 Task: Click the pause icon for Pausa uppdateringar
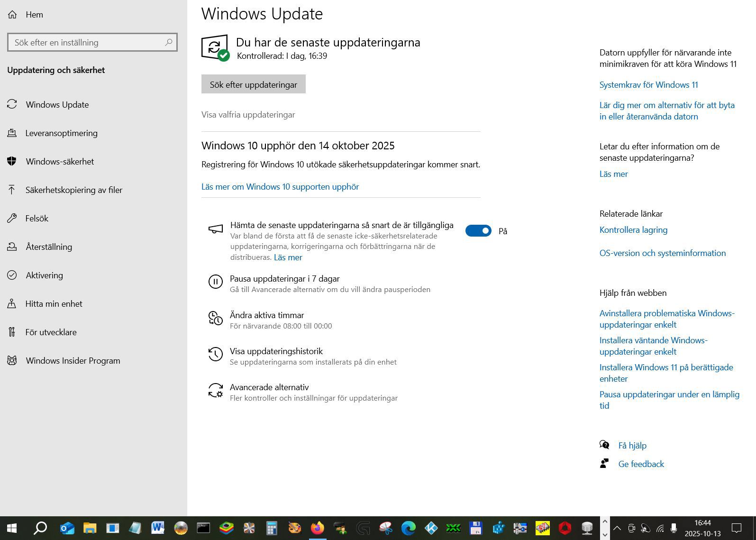pyautogui.click(x=216, y=282)
